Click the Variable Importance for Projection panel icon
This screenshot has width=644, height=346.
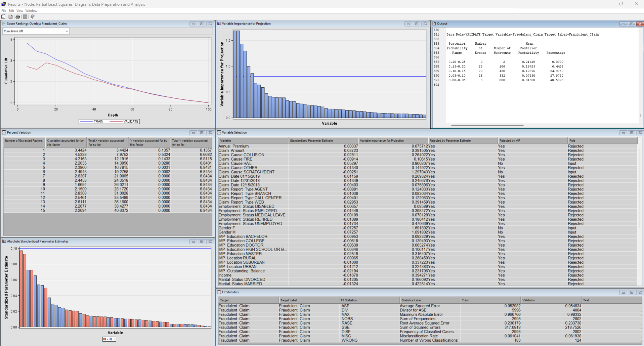point(219,24)
